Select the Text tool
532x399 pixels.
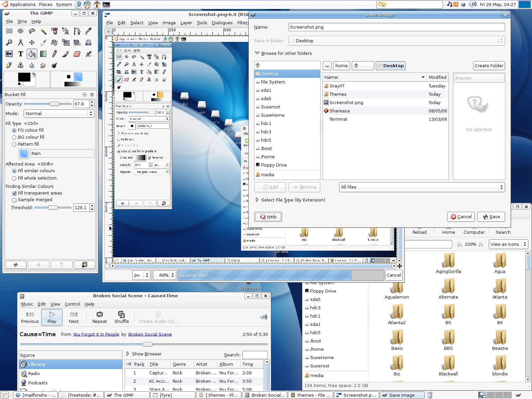21,54
